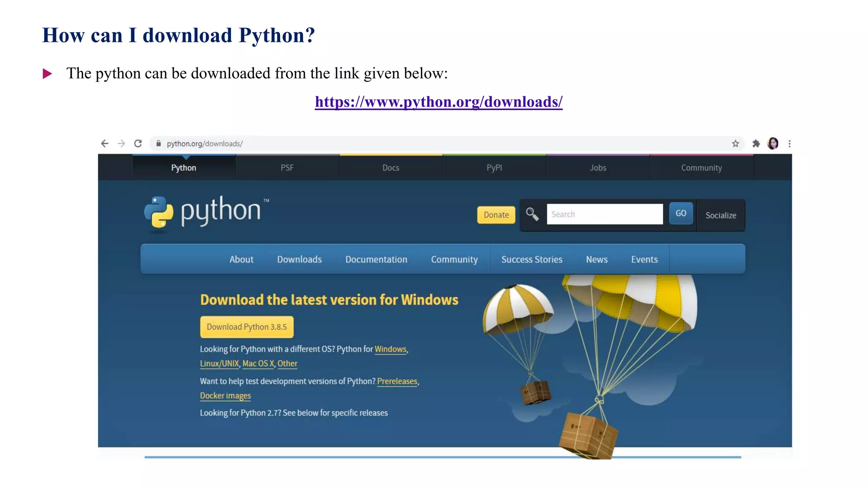The width and height of the screenshot is (868, 488).
Task: Open the user profile avatar
Action: tap(773, 144)
